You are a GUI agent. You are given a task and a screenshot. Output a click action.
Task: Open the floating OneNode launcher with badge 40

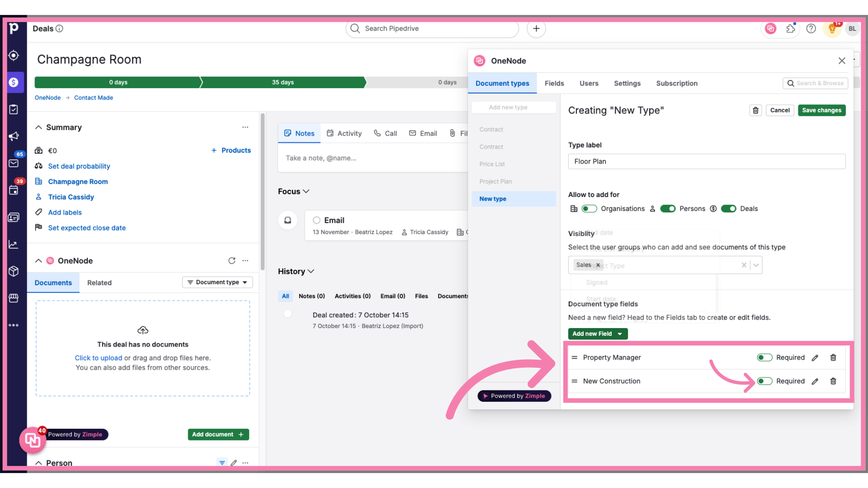pyautogui.click(x=33, y=440)
